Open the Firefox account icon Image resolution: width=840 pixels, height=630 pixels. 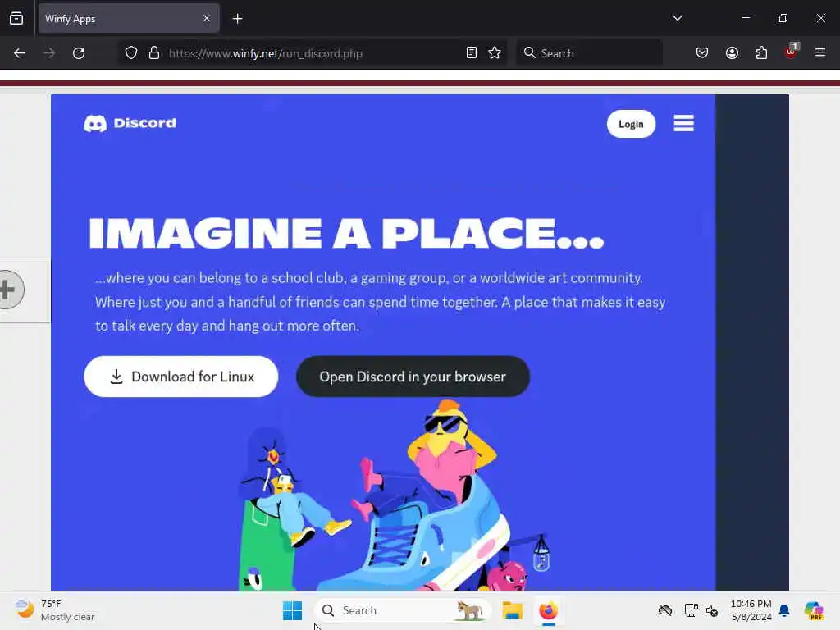(x=733, y=53)
